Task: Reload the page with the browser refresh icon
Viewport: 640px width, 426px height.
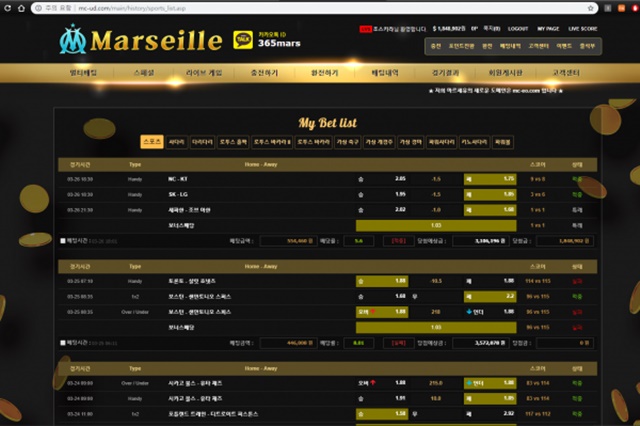Action: 7,8
